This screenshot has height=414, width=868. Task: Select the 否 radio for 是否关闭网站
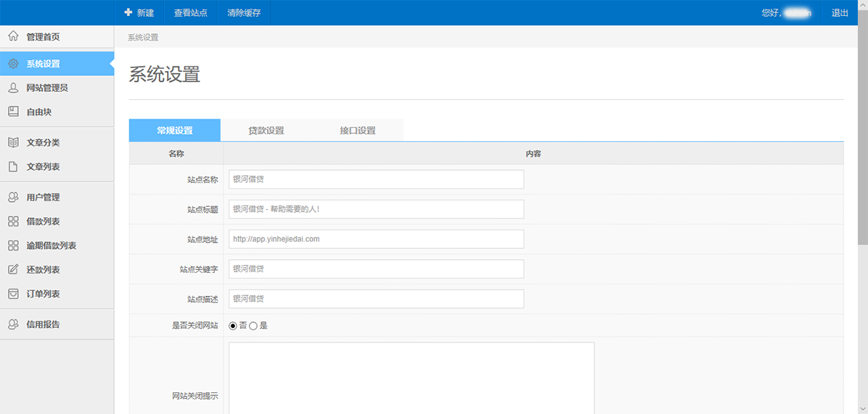233,326
